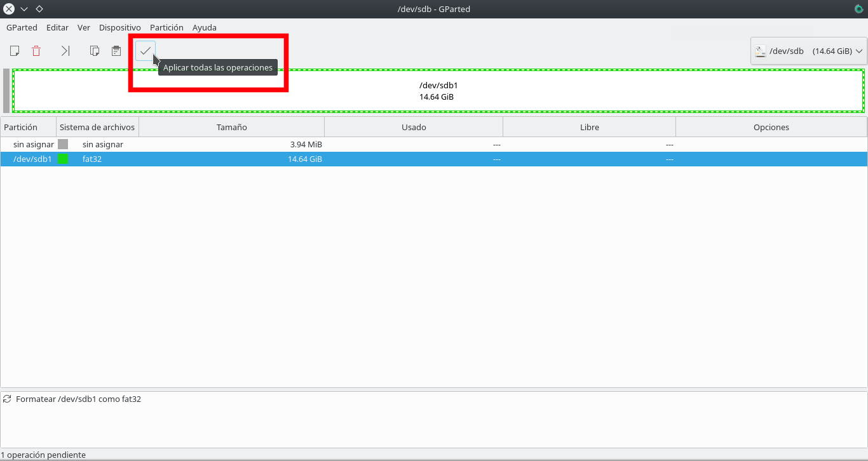The image size is (868, 461).
Task: Open the Ayuda menu
Action: 205,28
